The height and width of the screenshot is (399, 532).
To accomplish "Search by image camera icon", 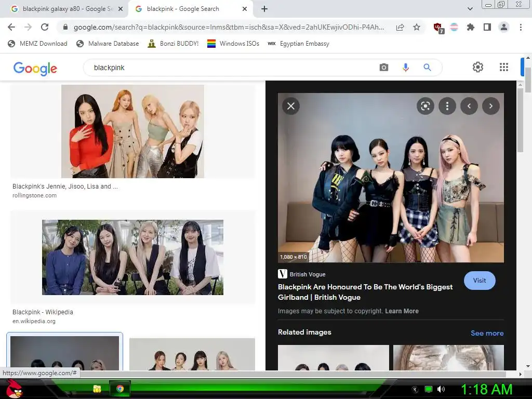I will coord(384,68).
